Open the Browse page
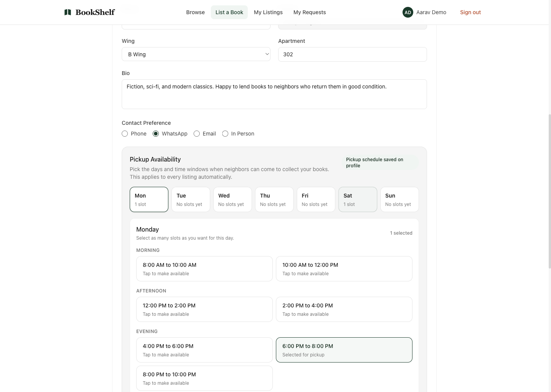551x392 pixels. tap(195, 12)
